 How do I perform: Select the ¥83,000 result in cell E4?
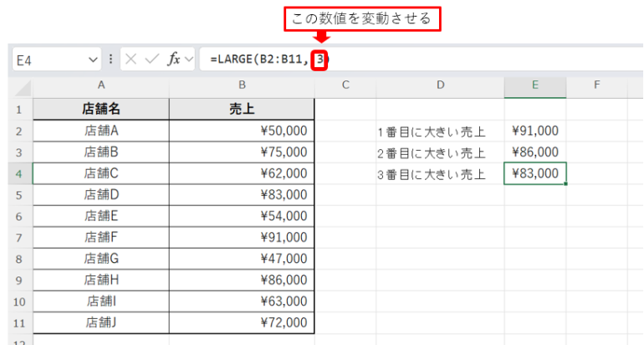click(535, 173)
